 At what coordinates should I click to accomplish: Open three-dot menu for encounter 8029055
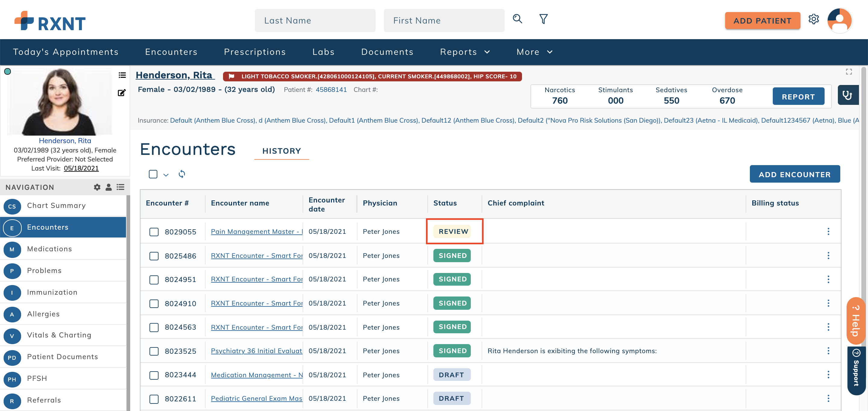828,231
